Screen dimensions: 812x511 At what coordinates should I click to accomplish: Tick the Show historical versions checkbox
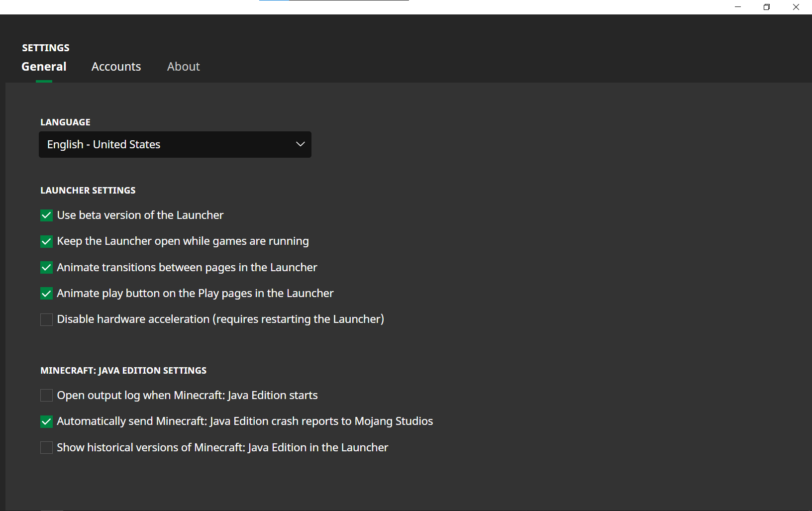click(x=46, y=448)
